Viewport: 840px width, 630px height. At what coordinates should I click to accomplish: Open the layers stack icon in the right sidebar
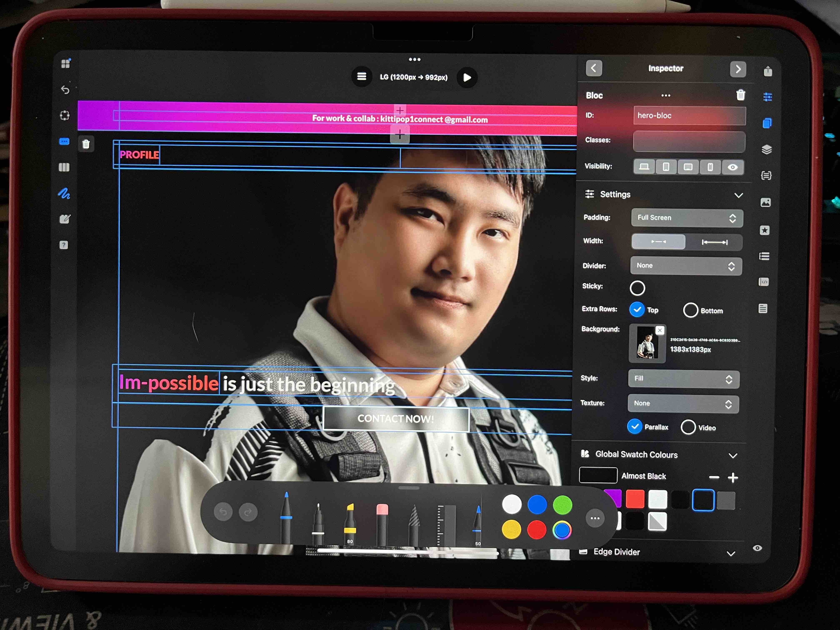[766, 150]
